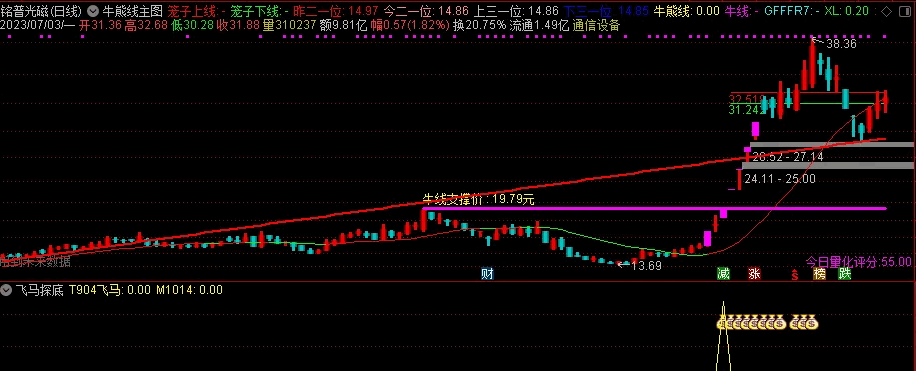Viewport: 916px width, 371px height.
Task: Toggle the side panel icon at top right
Action: [905, 11]
